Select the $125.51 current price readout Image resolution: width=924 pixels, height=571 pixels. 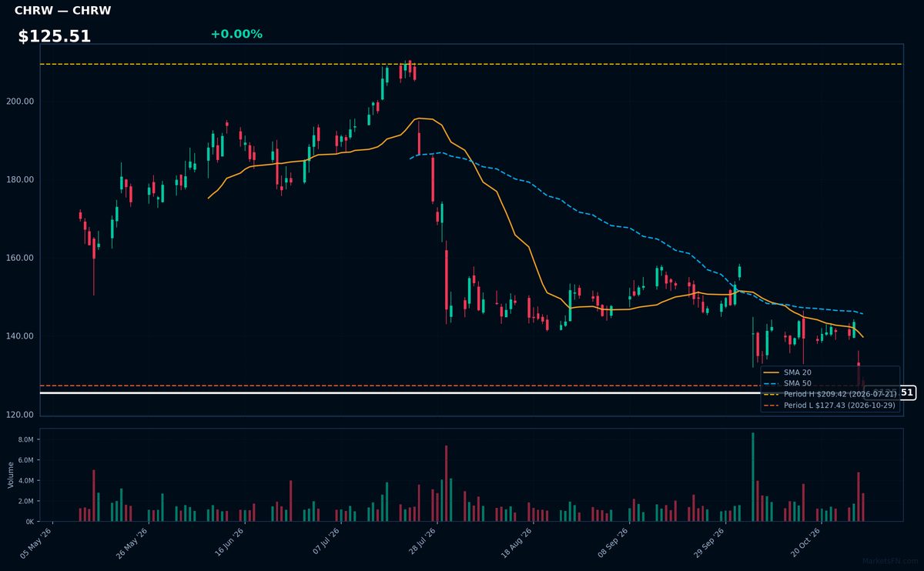(x=55, y=36)
